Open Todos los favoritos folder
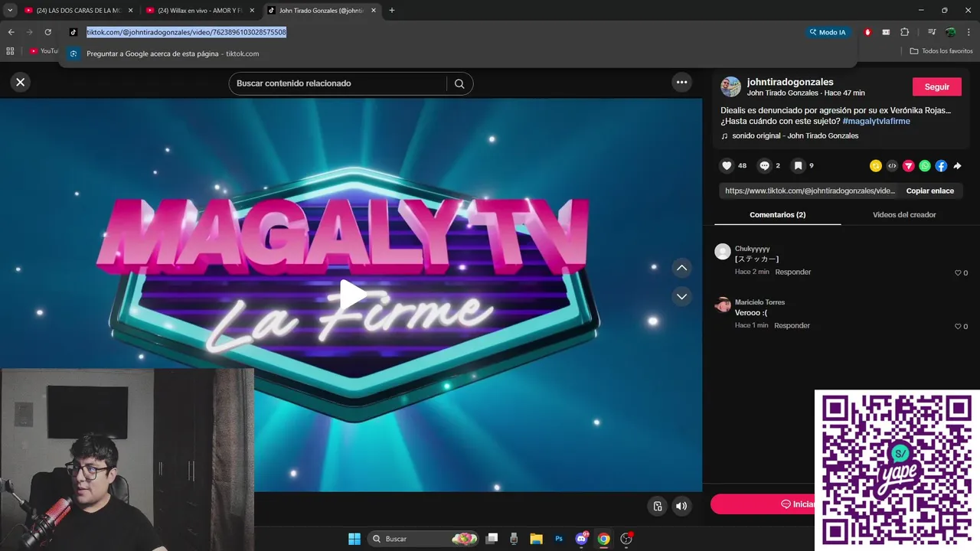The height and width of the screenshot is (551, 980). pos(941,51)
